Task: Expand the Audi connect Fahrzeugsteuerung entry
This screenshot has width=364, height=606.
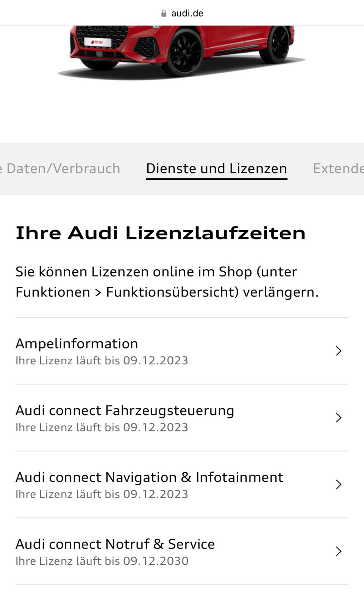Action: click(x=182, y=418)
